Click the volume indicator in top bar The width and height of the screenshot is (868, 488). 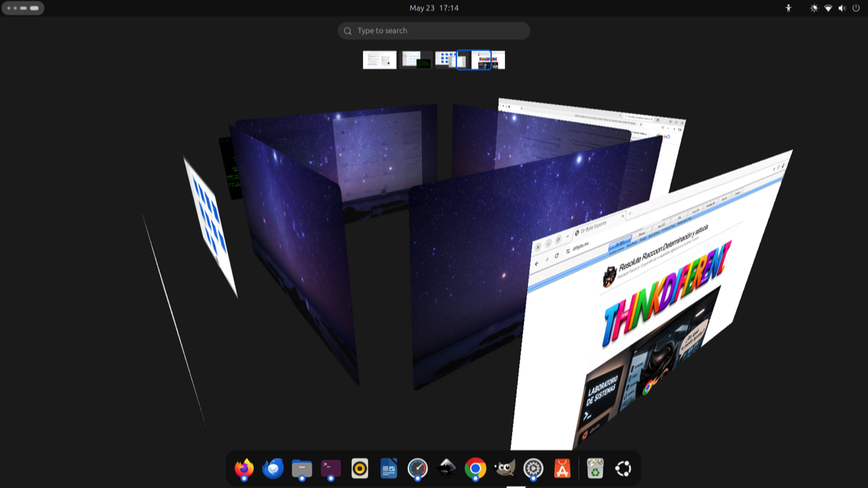click(x=842, y=8)
